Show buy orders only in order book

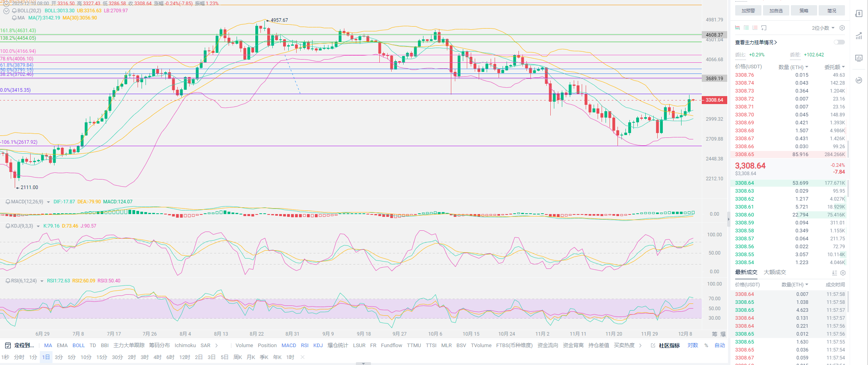click(746, 28)
